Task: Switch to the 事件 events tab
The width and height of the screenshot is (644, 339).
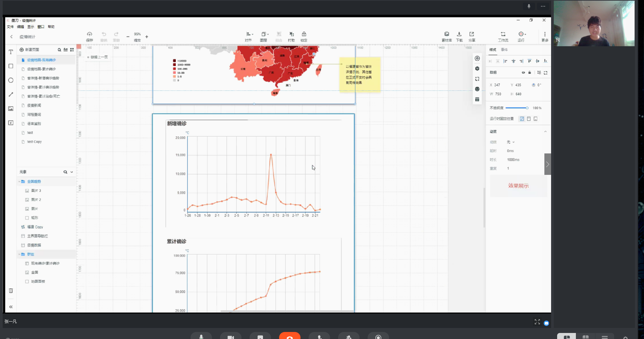Action: pyautogui.click(x=504, y=50)
